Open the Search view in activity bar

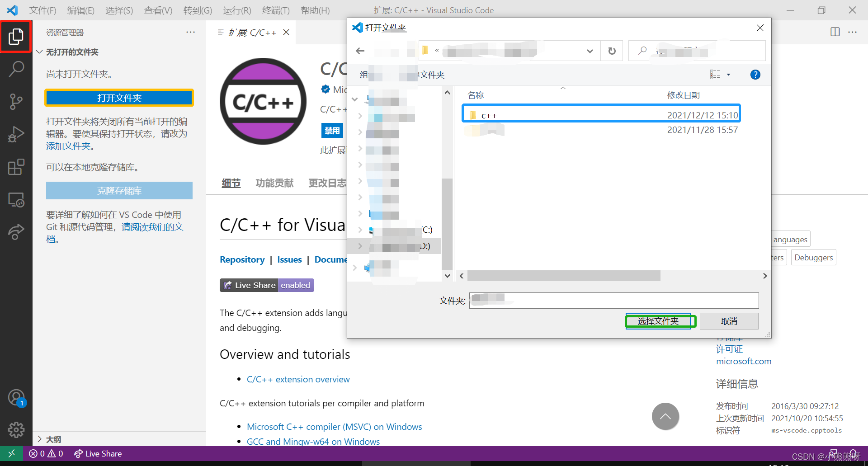pos(16,69)
